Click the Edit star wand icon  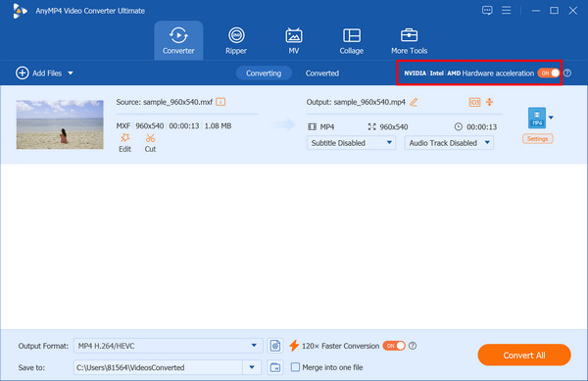pyautogui.click(x=124, y=138)
